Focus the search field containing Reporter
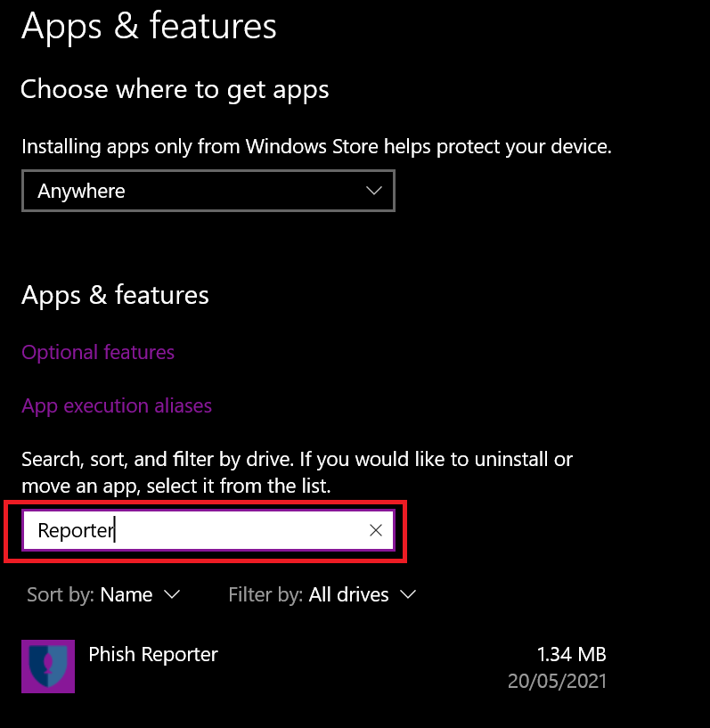The width and height of the screenshot is (710, 728). click(208, 530)
